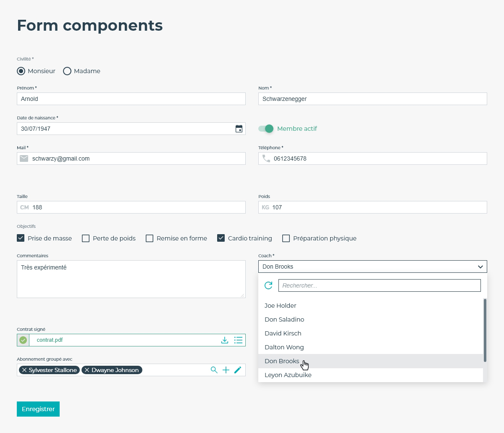This screenshot has height=433, width=504.
Task: Select the Madame radio button
Action: click(67, 71)
